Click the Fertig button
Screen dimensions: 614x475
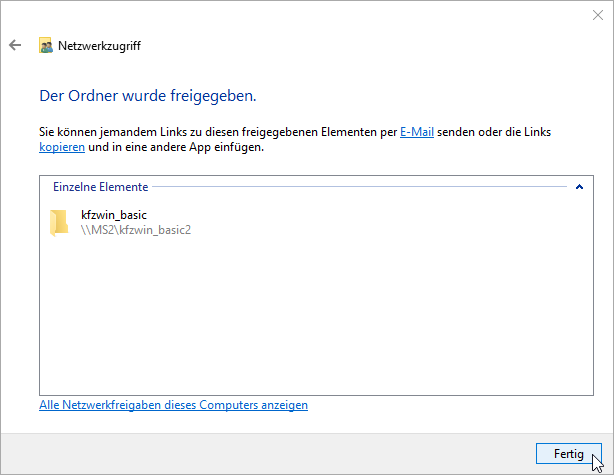[569, 453]
